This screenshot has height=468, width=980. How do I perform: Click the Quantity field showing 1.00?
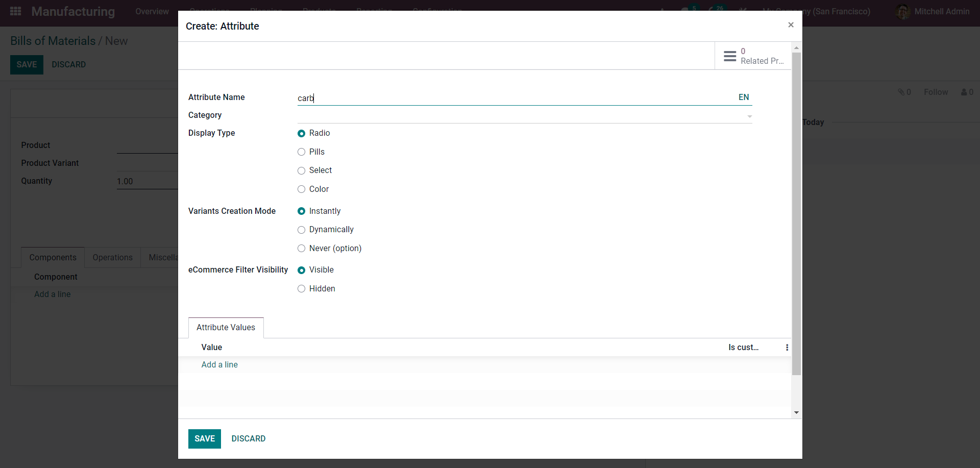[147, 182]
